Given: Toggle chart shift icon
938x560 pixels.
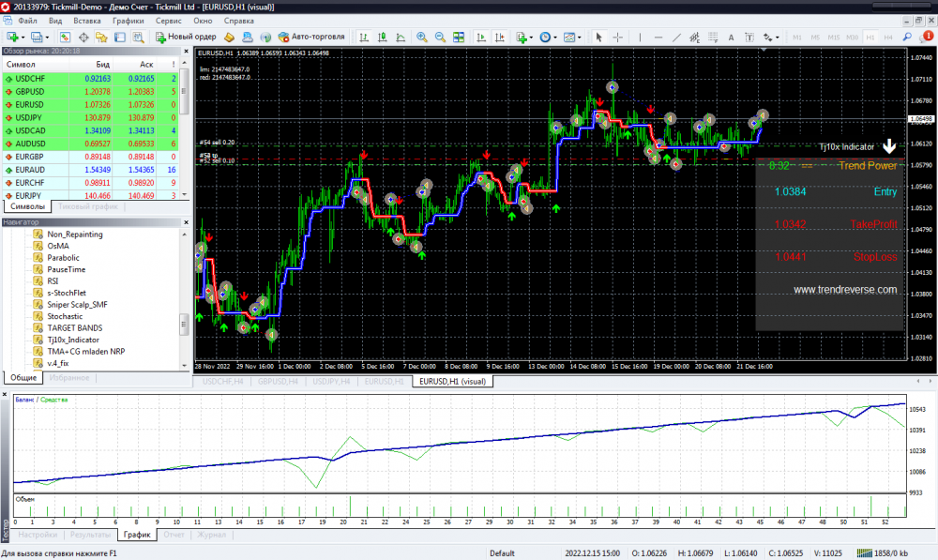Looking at the screenshot, I should click(500, 38).
